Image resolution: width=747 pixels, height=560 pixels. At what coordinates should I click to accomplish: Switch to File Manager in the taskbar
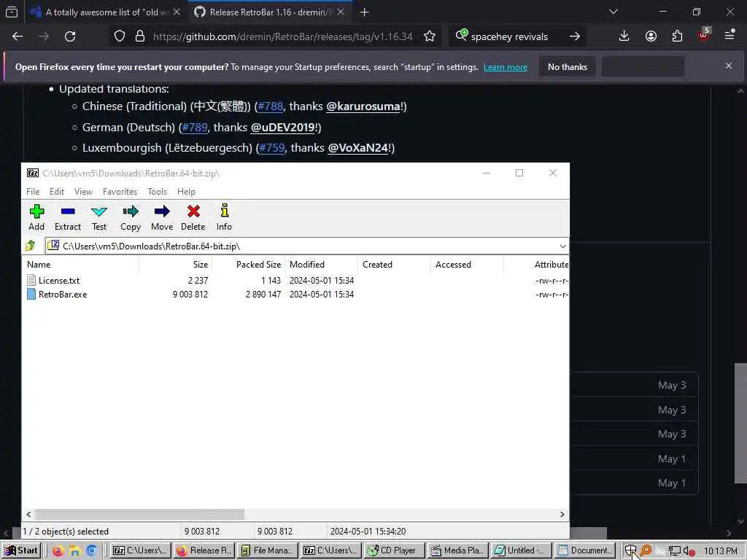pos(267,551)
